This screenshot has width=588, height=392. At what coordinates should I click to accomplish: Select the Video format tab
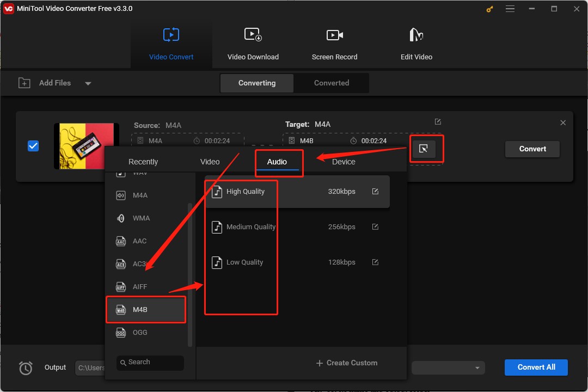click(210, 162)
